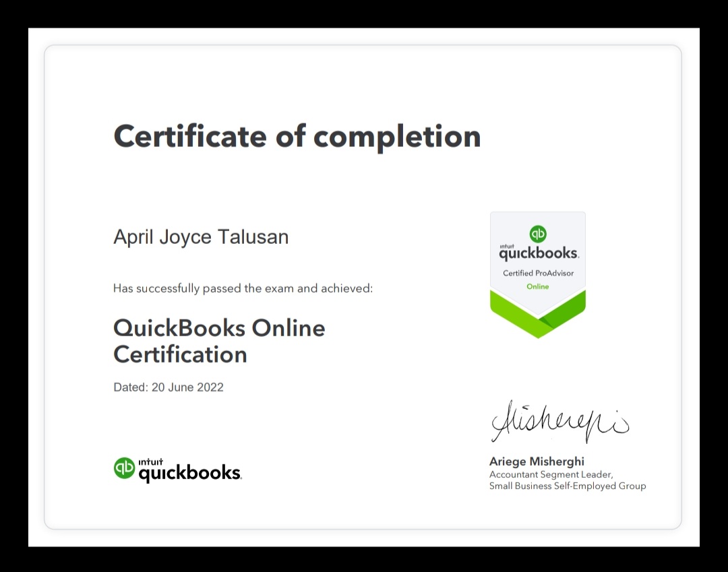Click the Certified ProAdvisor label on the badge
The height and width of the screenshot is (572, 728).
537,274
